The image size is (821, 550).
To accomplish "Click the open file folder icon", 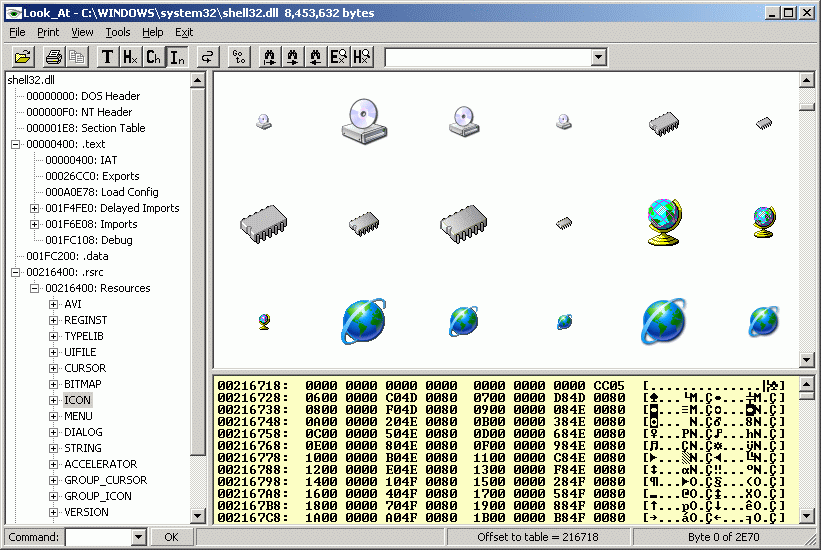I will click(x=22, y=57).
